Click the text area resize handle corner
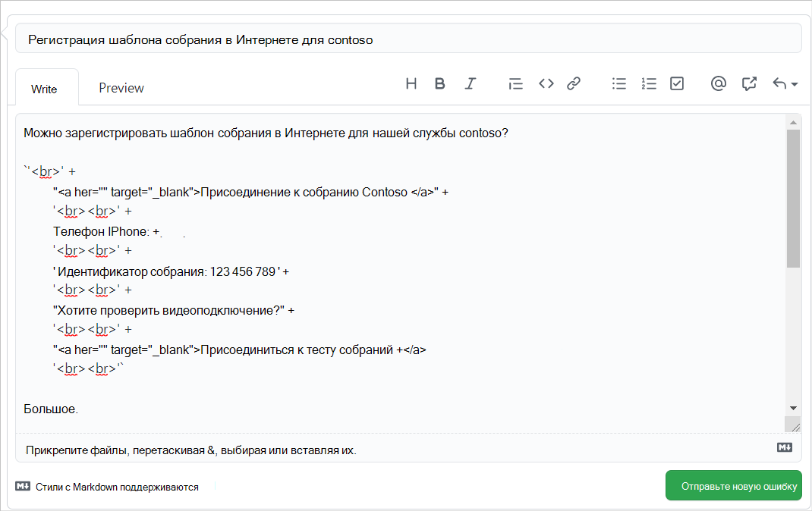Viewport: 812px width, 511px height. coord(794,425)
